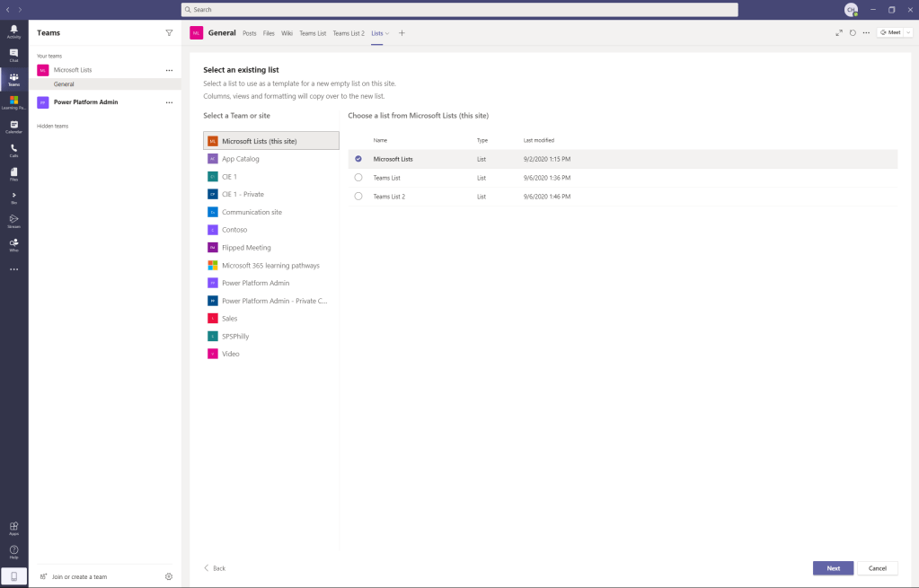Open the Meet dropdown arrow
Viewport: 919px width, 588px height.
908,32
